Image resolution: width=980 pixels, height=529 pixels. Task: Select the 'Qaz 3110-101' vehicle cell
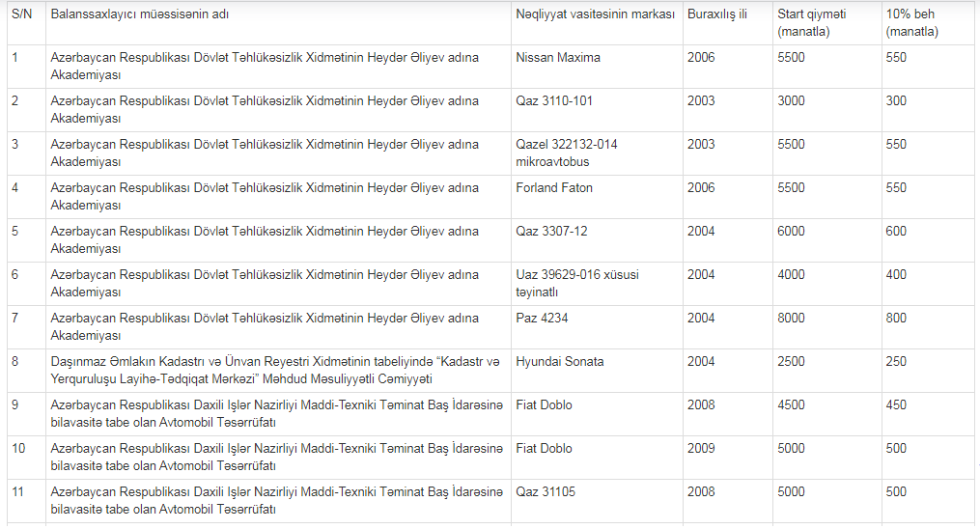[x=597, y=110]
